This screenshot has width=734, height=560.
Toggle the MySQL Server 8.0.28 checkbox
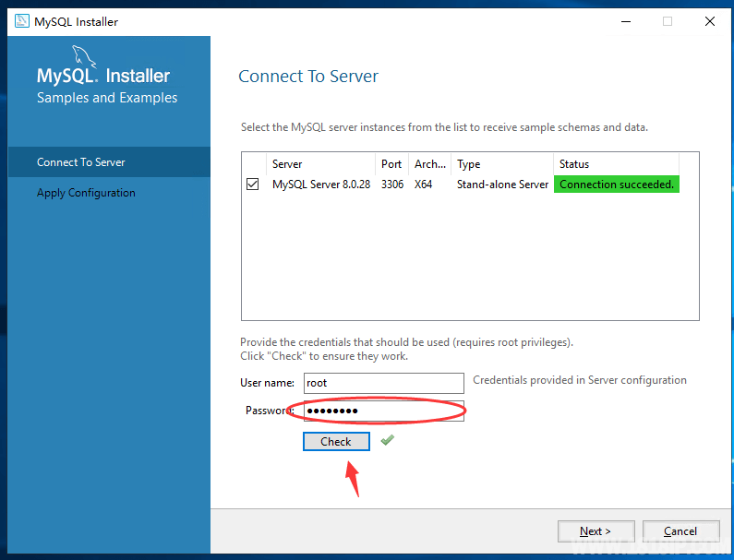(252, 185)
